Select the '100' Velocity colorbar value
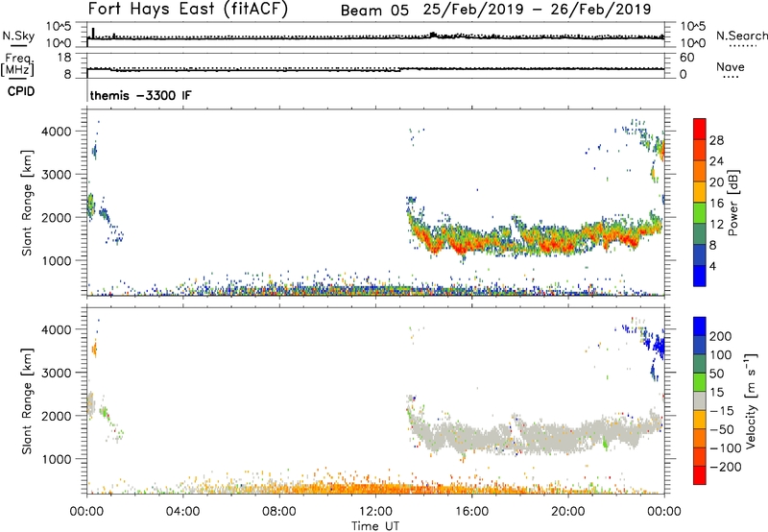Viewport: 768px width, 532px height. pos(721,354)
